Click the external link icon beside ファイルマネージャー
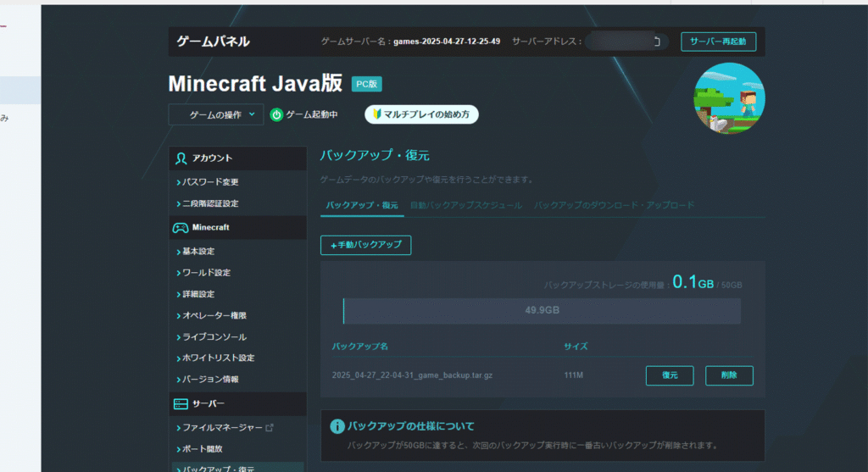Screen dimensions: 868x472 point(270,428)
